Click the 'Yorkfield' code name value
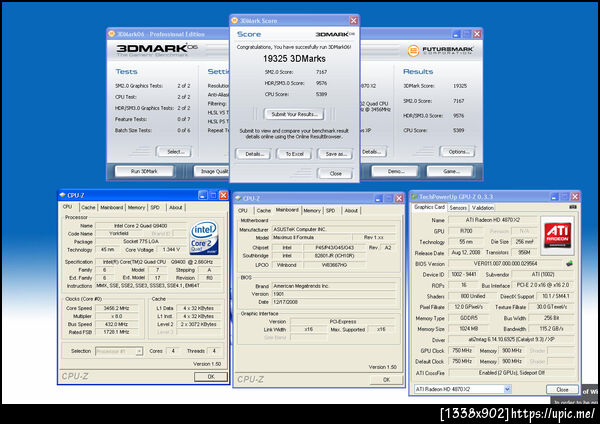600x424 pixels. point(119,233)
